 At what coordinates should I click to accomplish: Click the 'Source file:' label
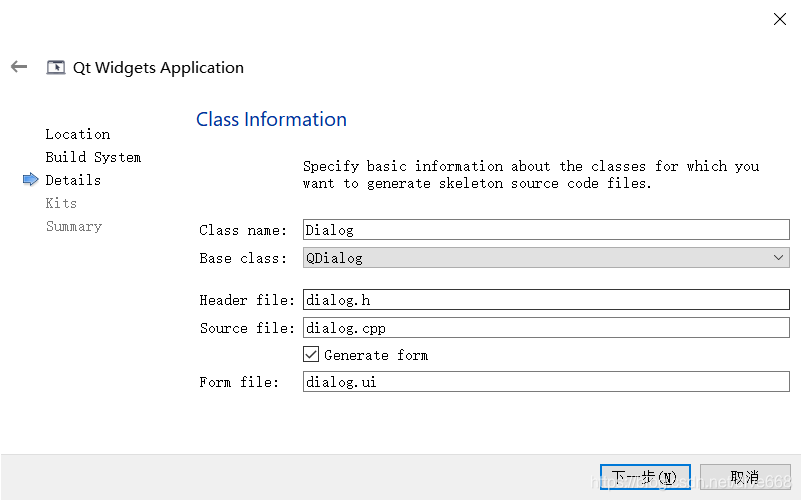pos(247,328)
